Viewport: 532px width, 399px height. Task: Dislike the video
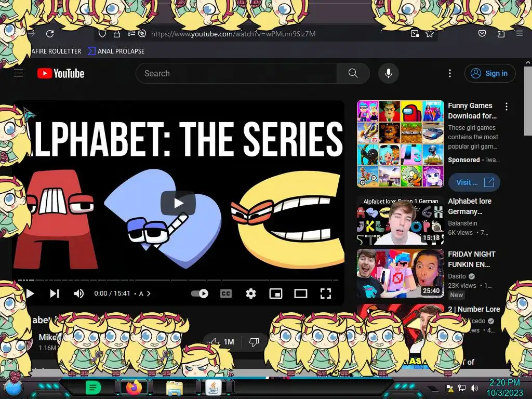254,342
